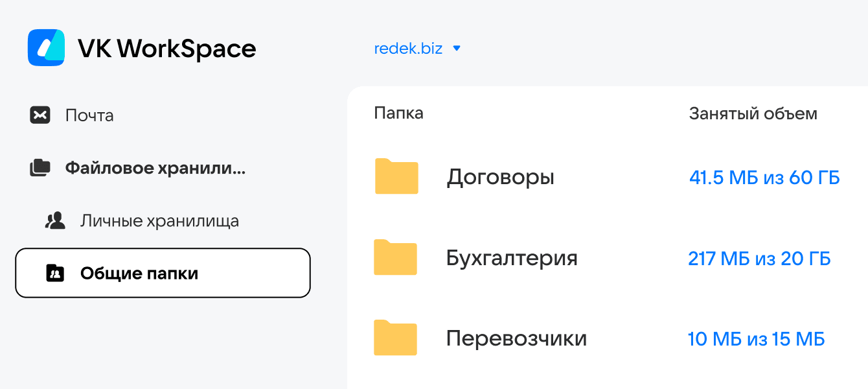Click the Почта envelope icon
The image size is (868, 389).
tap(40, 115)
